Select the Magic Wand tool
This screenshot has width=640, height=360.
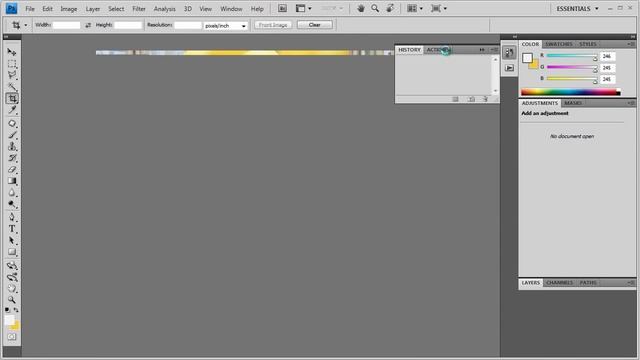coord(12,87)
